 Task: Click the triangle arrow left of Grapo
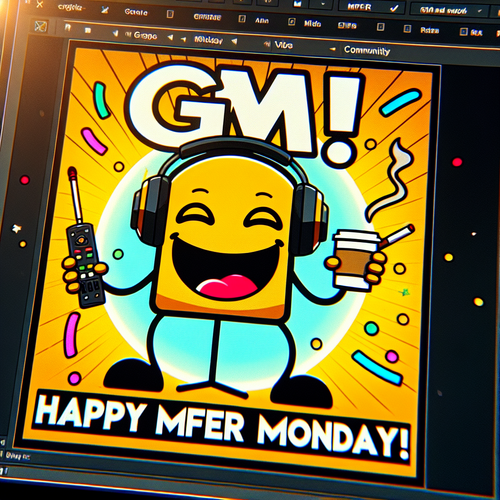click(115, 33)
